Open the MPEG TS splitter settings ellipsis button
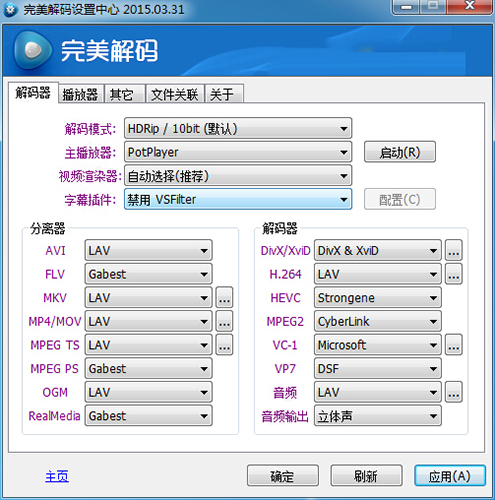 tap(224, 345)
